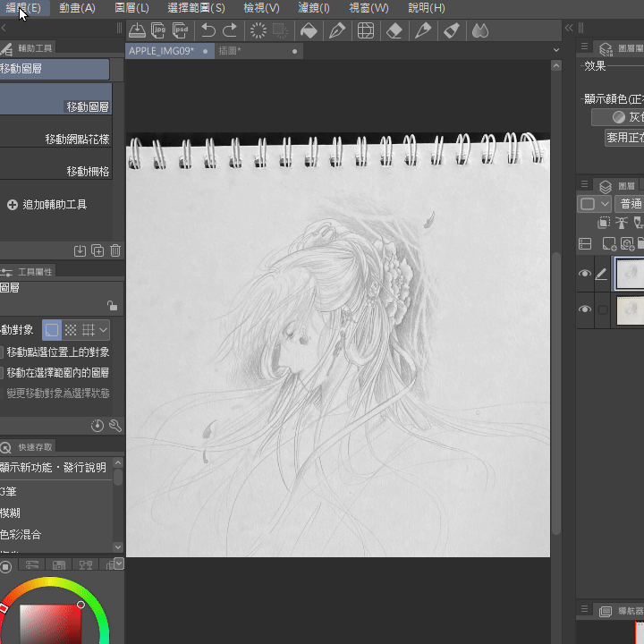This screenshot has height=644, width=644.
Task: Pick a color in the red saturation square
Action: pos(50,624)
